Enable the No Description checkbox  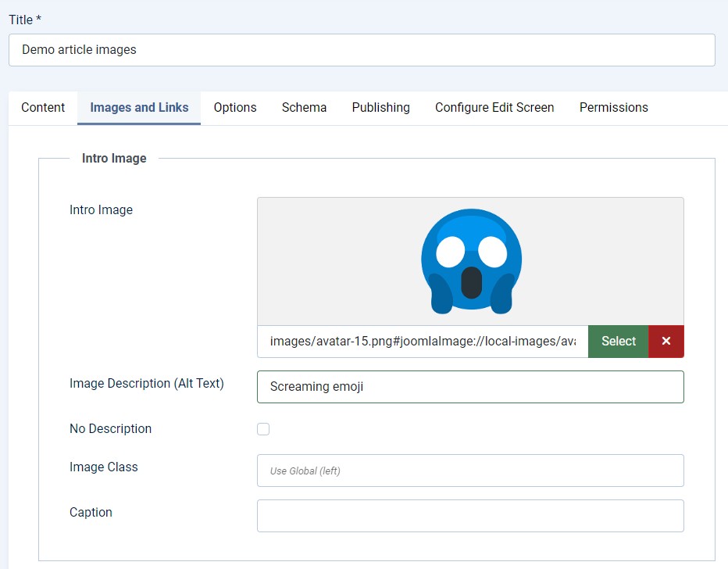click(x=263, y=428)
